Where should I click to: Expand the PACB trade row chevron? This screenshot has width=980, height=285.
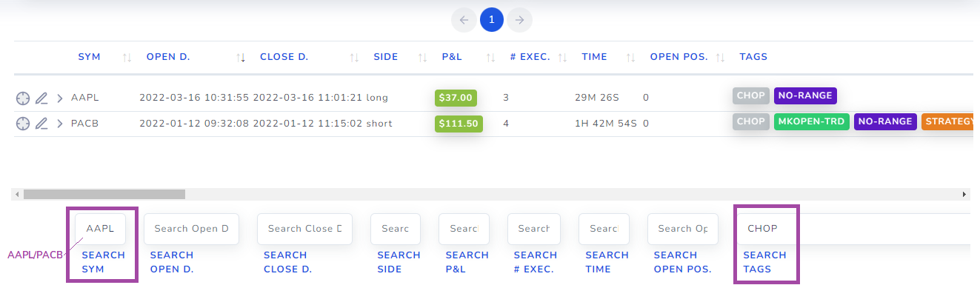[60, 123]
